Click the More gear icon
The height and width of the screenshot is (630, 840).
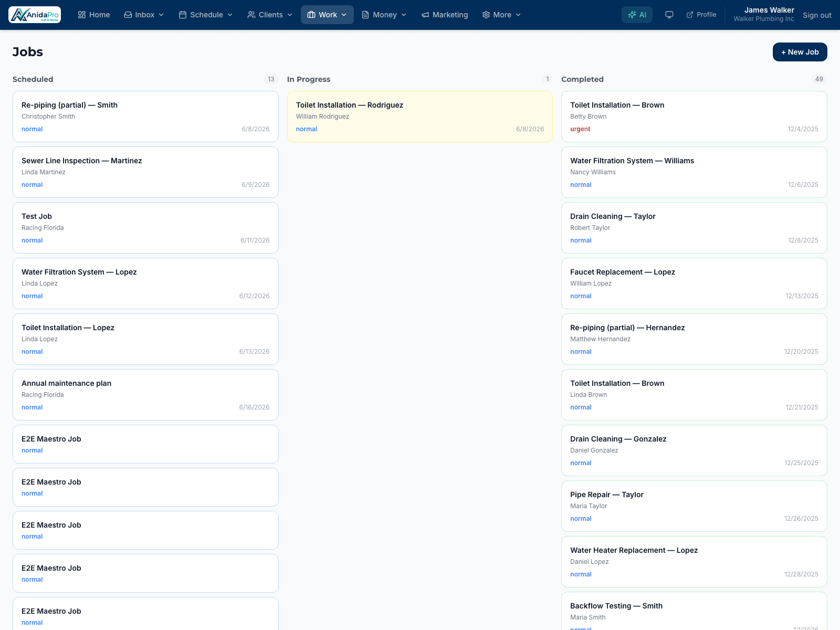point(486,15)
